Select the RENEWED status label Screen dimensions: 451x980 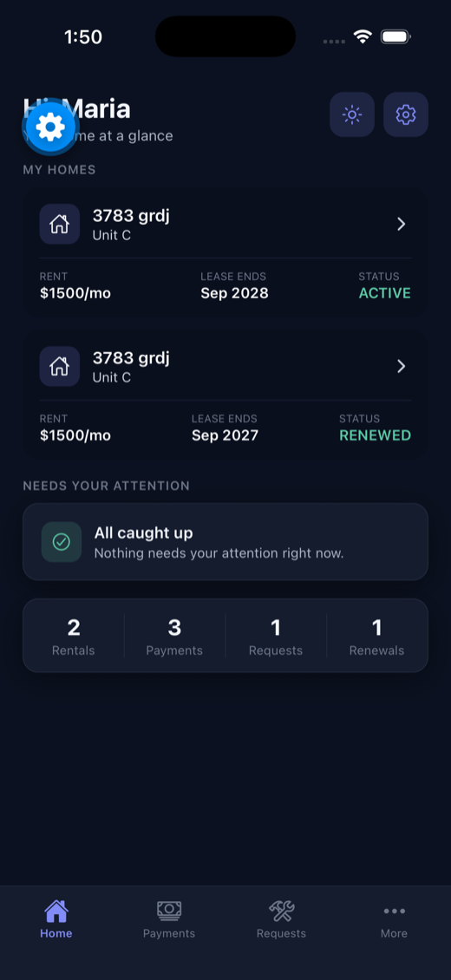point(376,435)
